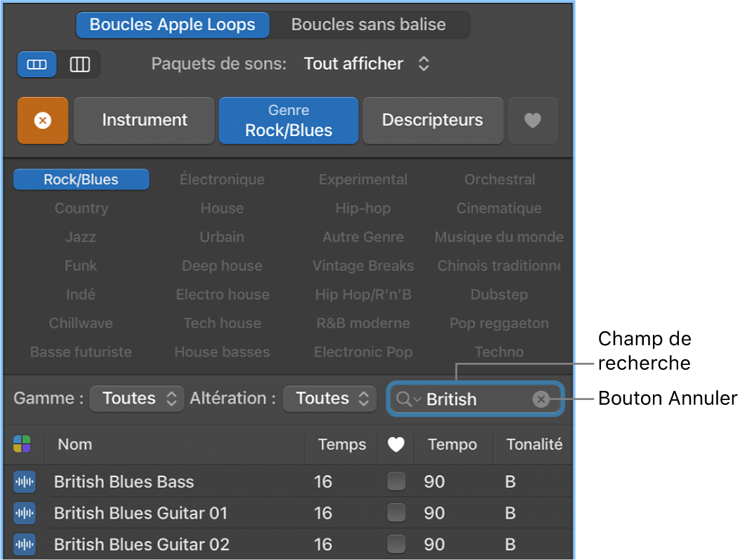Switch to button view icon
Viewport: 747px width, 560px height.
pyautogui.click(x=37, y=65)
